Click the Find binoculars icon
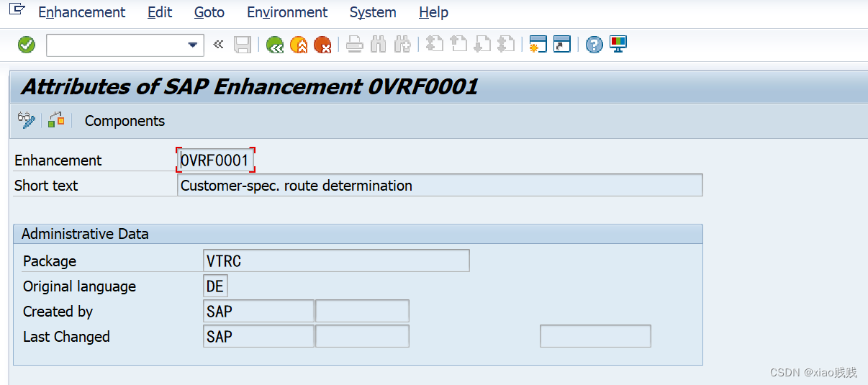Screen dimensions: 868x385 379,45
